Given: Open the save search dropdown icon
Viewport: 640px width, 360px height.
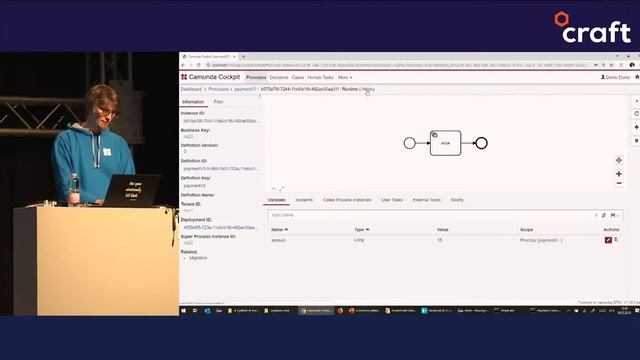Looking at the screenshot, I should 614,215.
